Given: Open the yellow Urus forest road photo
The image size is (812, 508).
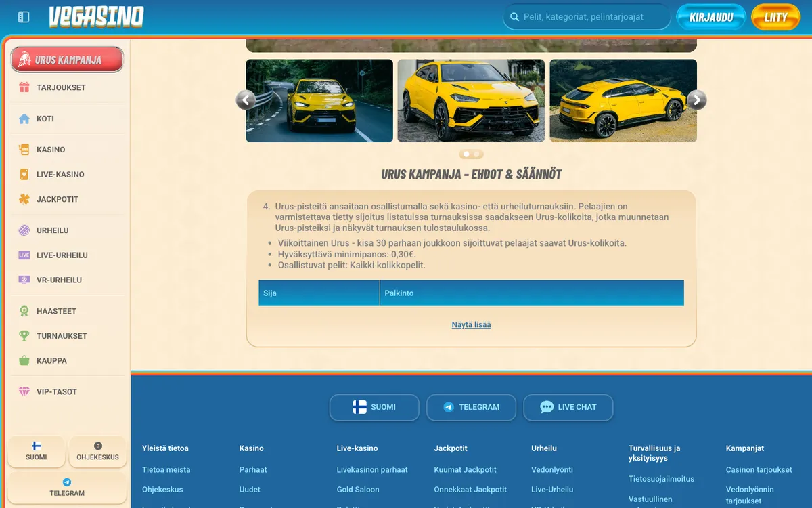Looking at the screenshot, I should tap(319, 101).
